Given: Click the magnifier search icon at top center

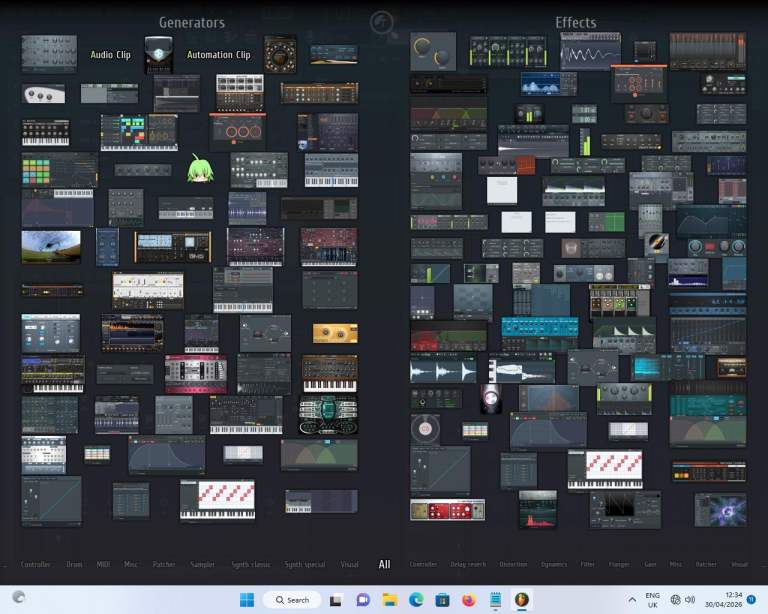Looking at the screenshot, I should pyautogui.click(x=382, y=23).
